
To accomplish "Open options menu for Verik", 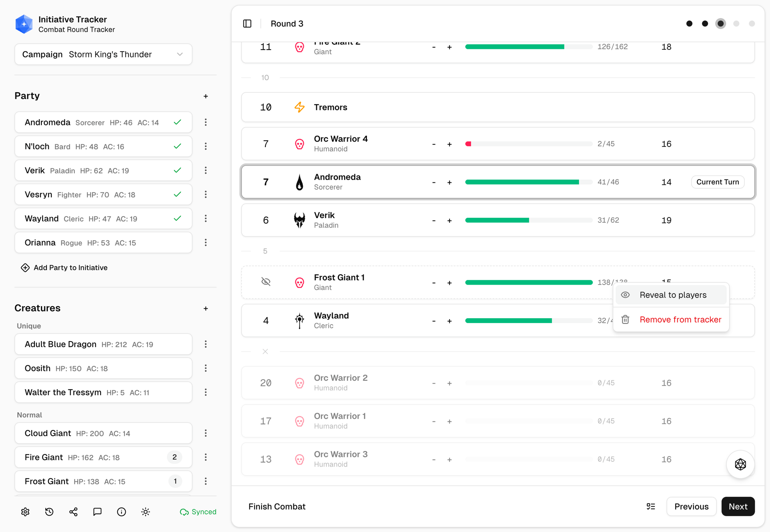I will (x=206, y=170).
